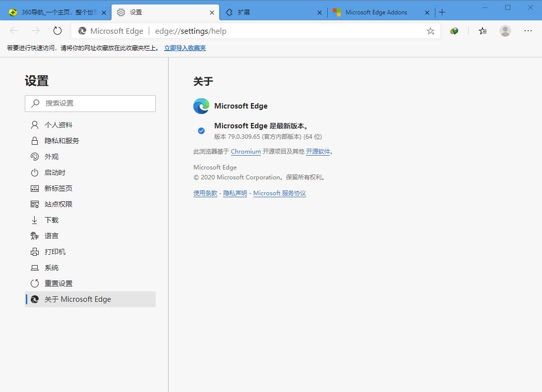Click the reset icon beside 重置设置
542x392 pixels.
[x=35, y=283]
